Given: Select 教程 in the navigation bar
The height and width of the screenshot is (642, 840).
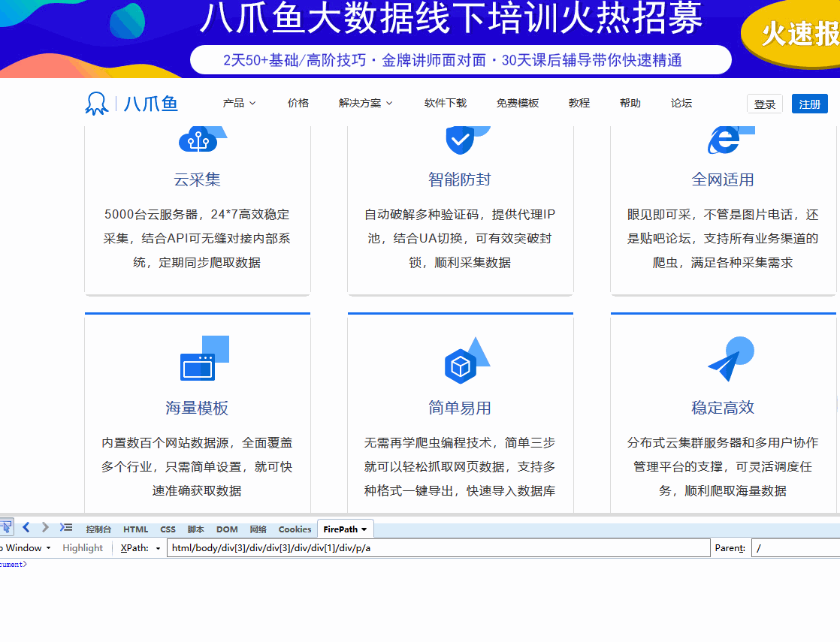Looking at the screenshot, I should [579, 103].
